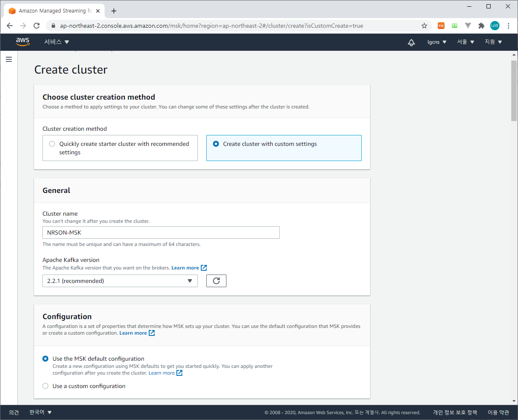This screenshot has height=420, width=518.
Task: Click Learn more under Apache Kafka version
Action: pyautogui.click(x=185, y=268)
